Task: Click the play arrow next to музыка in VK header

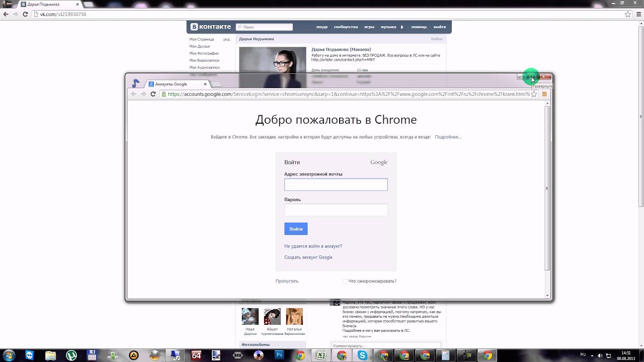Action: (x=402, y=27)
